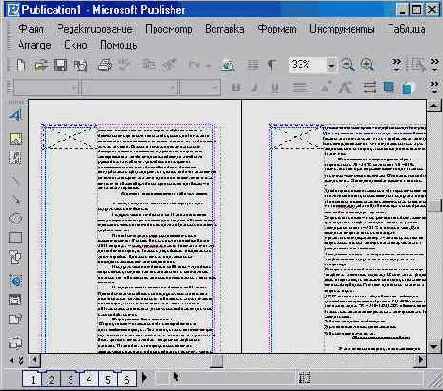Click the fill color swatch icon
Screen dimensions: 443x391
[388, 87]
